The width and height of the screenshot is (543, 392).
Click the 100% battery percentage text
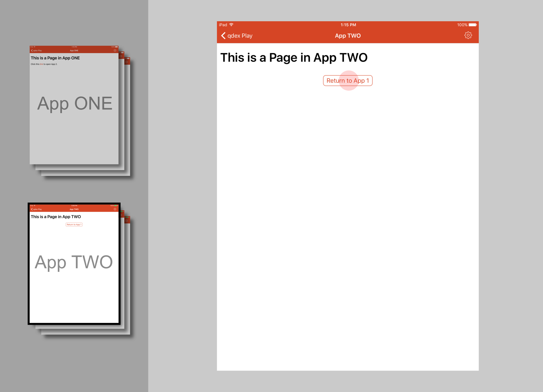[x=462, y=25]
